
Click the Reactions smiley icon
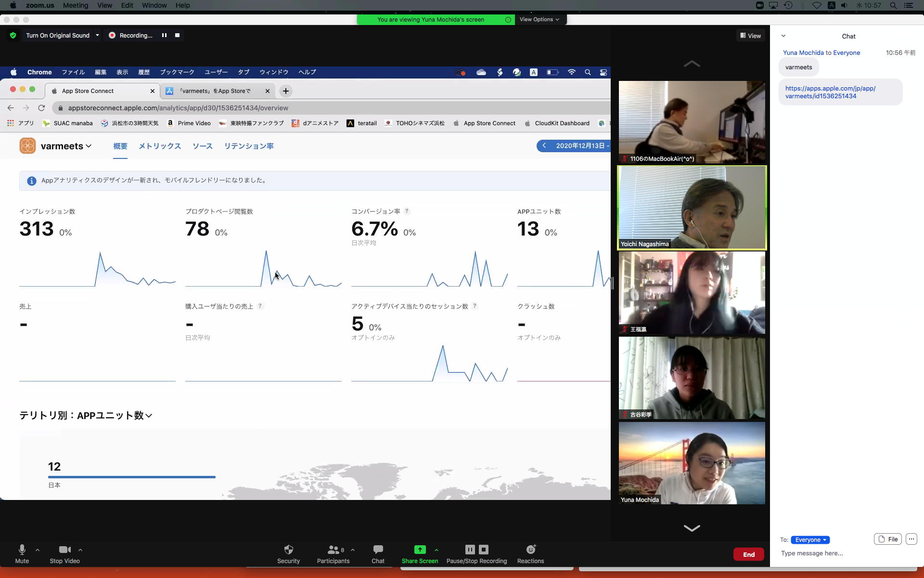[530, 550]
